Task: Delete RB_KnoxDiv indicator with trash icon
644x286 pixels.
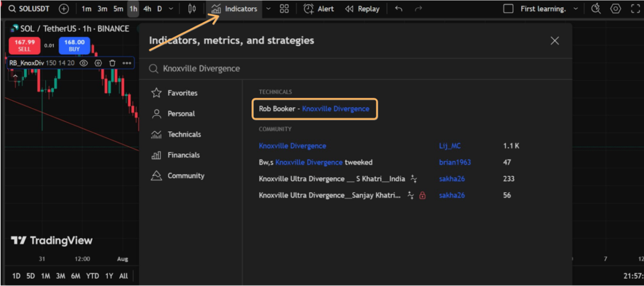Action: pos(112,63)
